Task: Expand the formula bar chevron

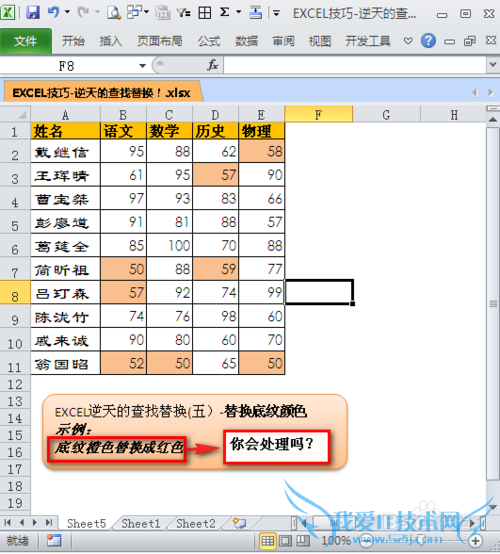Action: [493, 65]
